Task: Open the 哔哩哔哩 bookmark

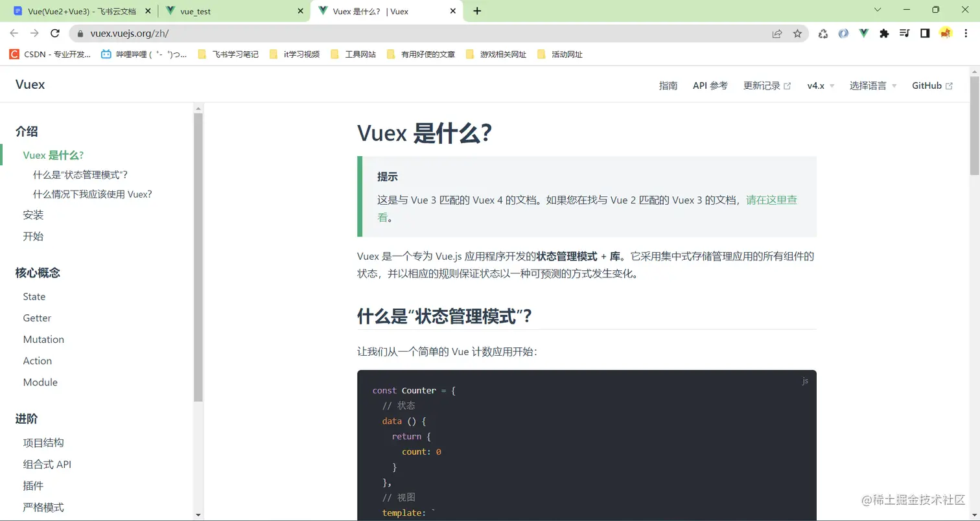Action: pyautogui.click(x=144, y=54)
